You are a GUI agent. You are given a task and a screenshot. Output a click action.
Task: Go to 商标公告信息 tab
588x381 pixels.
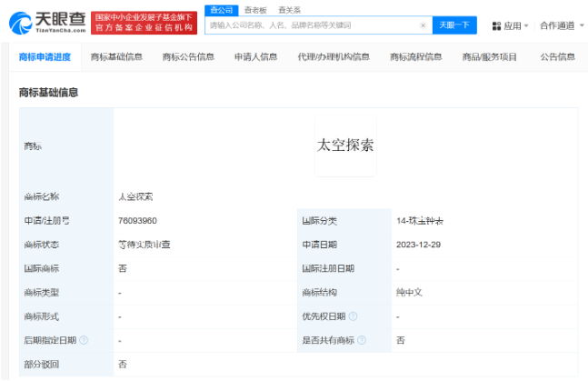pyautogui.click(x=188, y=57)
